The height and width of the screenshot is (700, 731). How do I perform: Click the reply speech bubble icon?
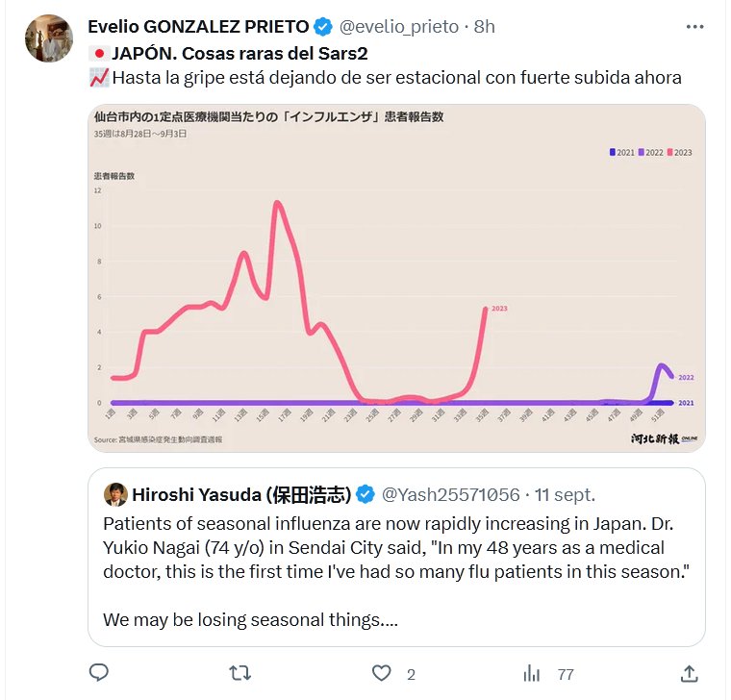pos(99,673)
